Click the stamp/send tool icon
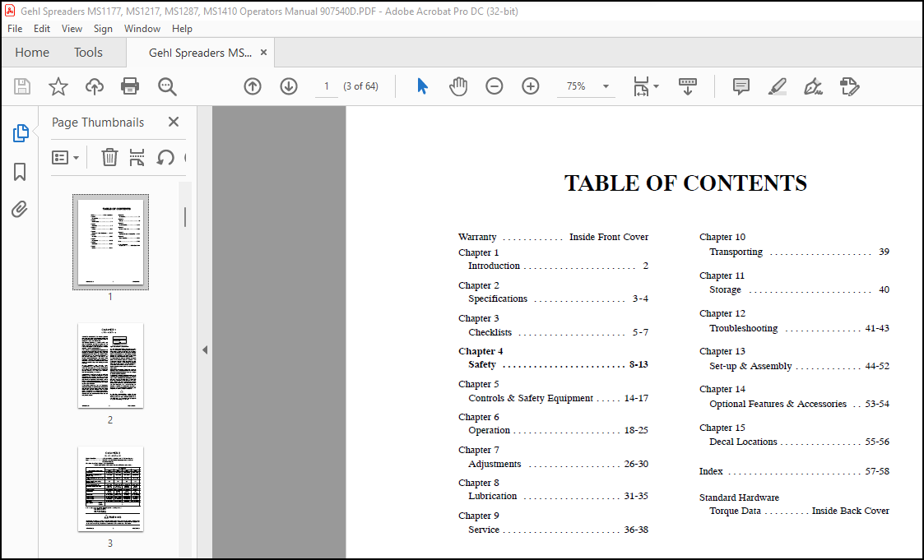924x560 pixels. point(850,86)
